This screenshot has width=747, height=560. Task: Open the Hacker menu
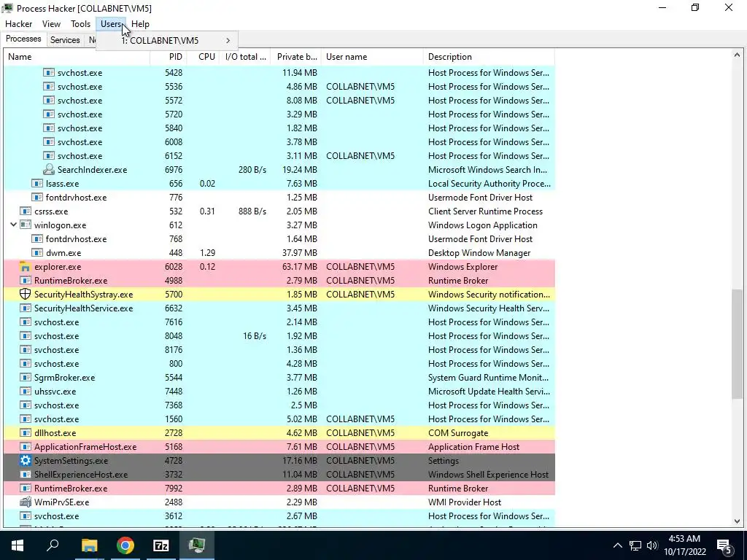click(18, 24)
